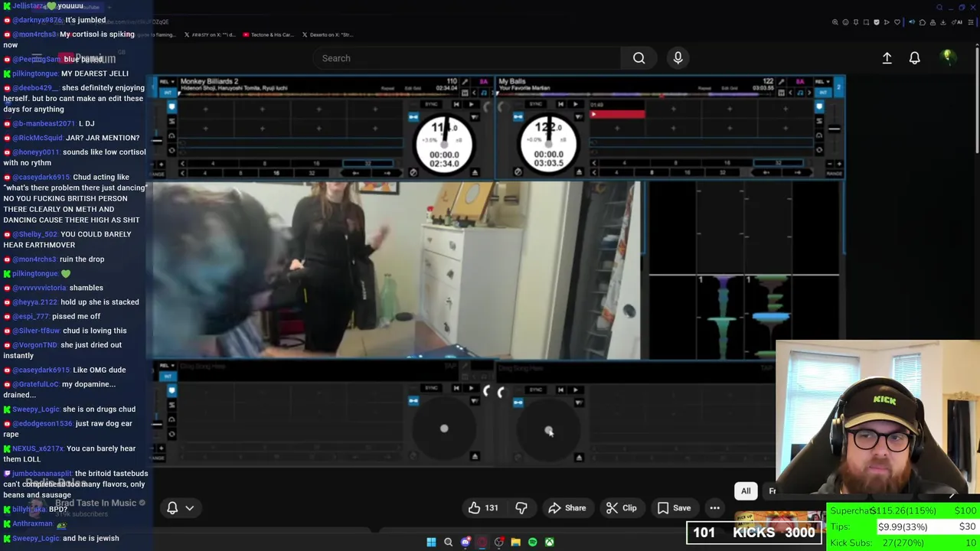Focus the YouTube Search input field
980x551 pixels.
tap(467, 58)
